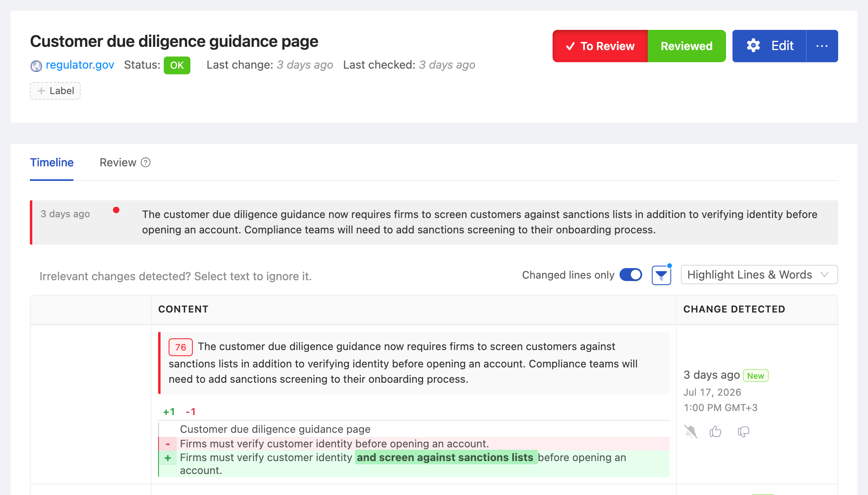Give a thumbs up to this change
The height and width of the screenshot is (495, 868).
point(716,432)
